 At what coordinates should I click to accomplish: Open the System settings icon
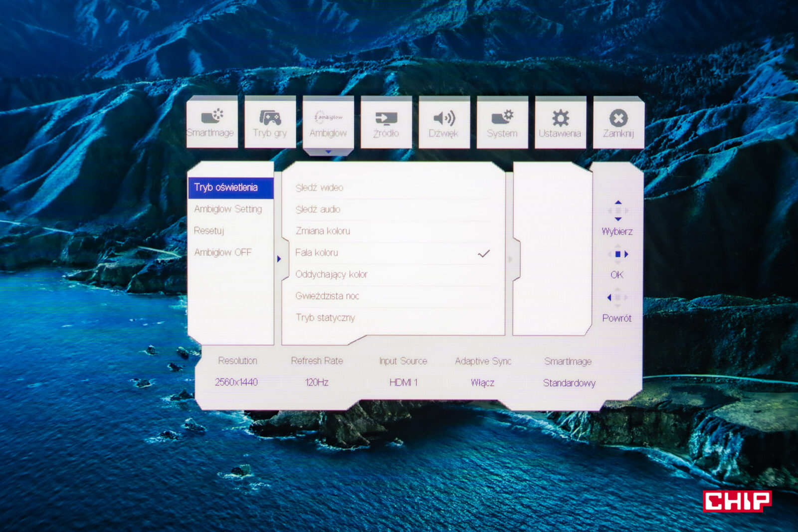pos(502,122)
